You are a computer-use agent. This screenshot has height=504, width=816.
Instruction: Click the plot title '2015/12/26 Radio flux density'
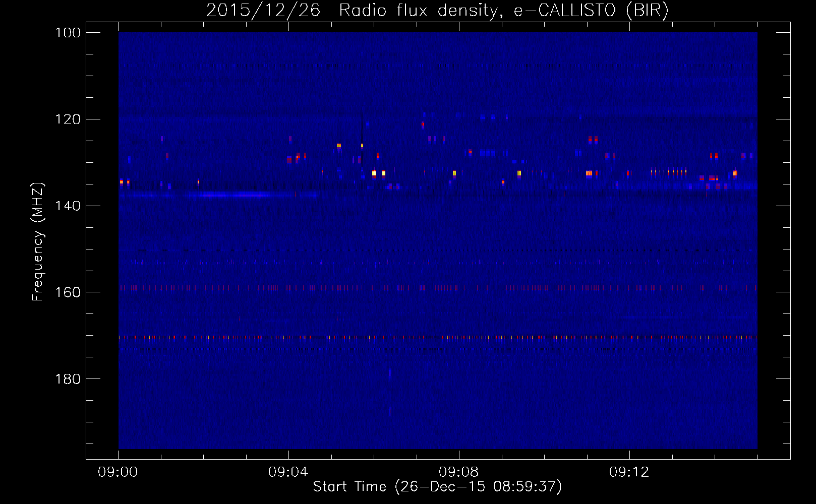(437, 11)
